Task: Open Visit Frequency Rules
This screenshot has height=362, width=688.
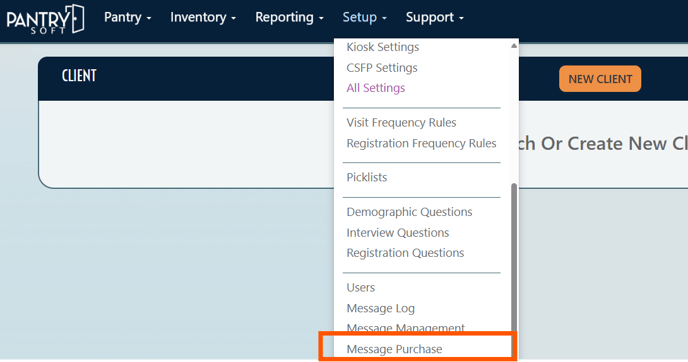Action: point(401,122)
